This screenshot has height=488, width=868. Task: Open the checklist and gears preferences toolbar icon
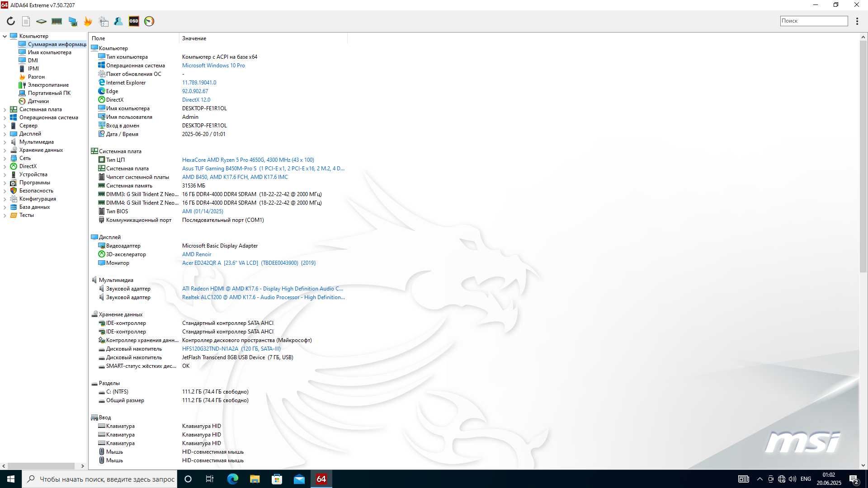[104, 21]
